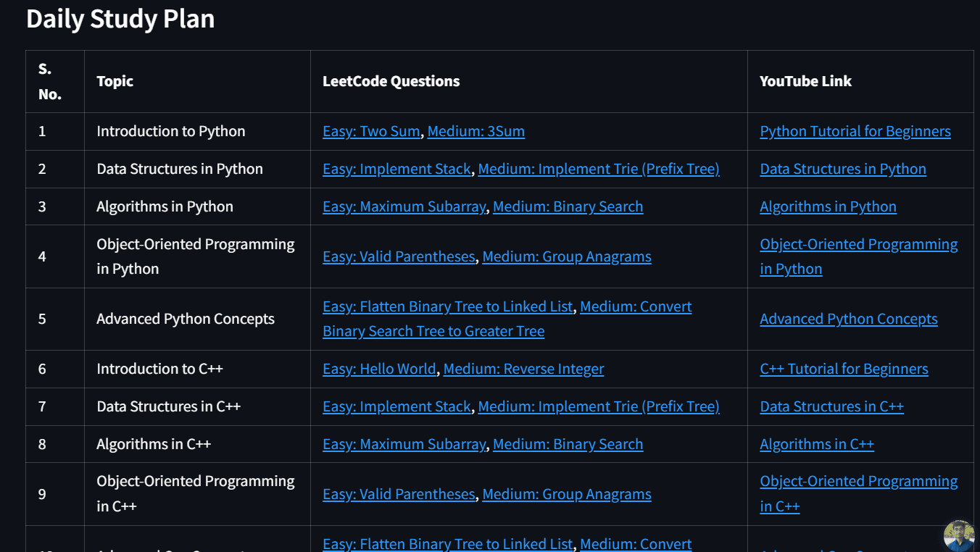Open "Easy: Maximum Subarray" in Algorithms in C++ row
The width and height of the screenshot is (980, 552).
[x=404, y=444]
